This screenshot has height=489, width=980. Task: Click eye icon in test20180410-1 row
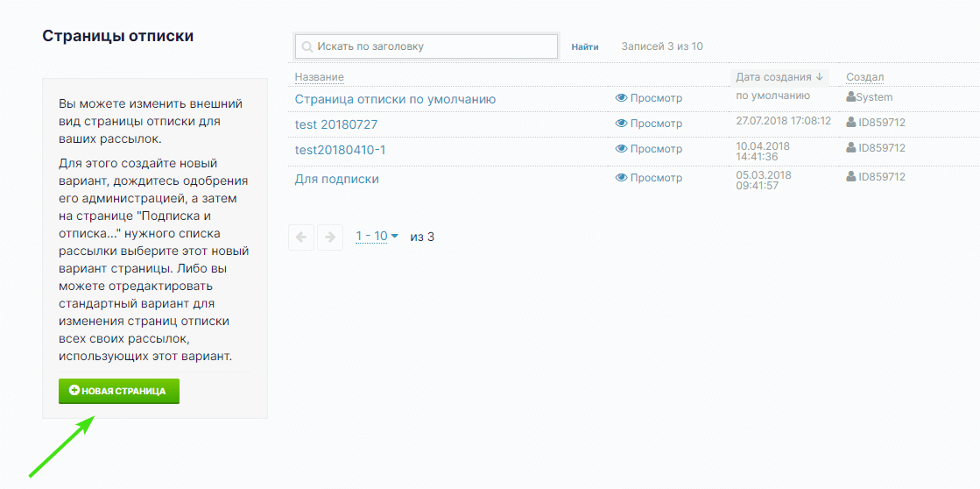(621, 149)
